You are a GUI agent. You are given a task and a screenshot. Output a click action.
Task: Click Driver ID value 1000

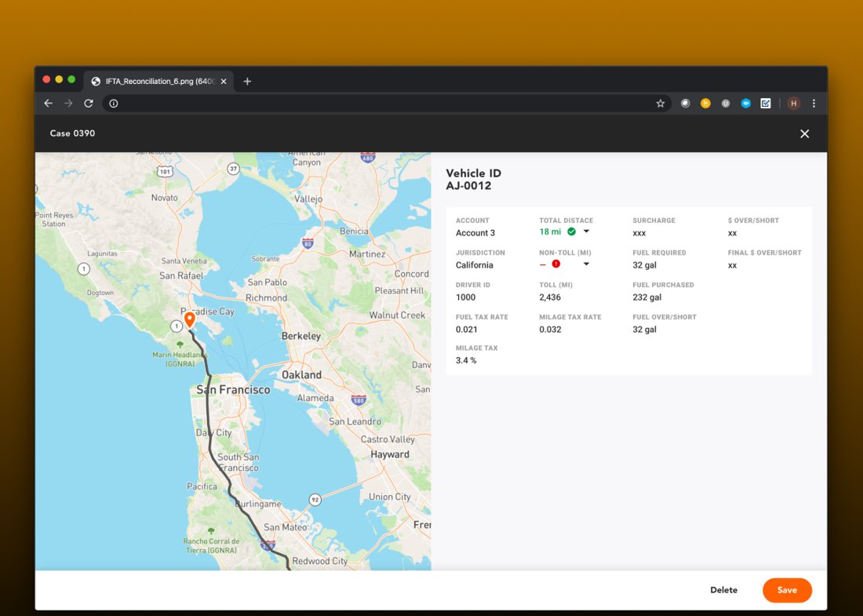[x=465, y=297]
